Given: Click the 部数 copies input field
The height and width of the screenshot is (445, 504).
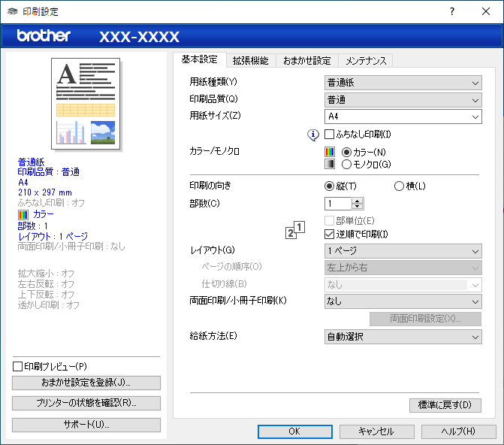Looking at the screenshot, I should [338, 204].
